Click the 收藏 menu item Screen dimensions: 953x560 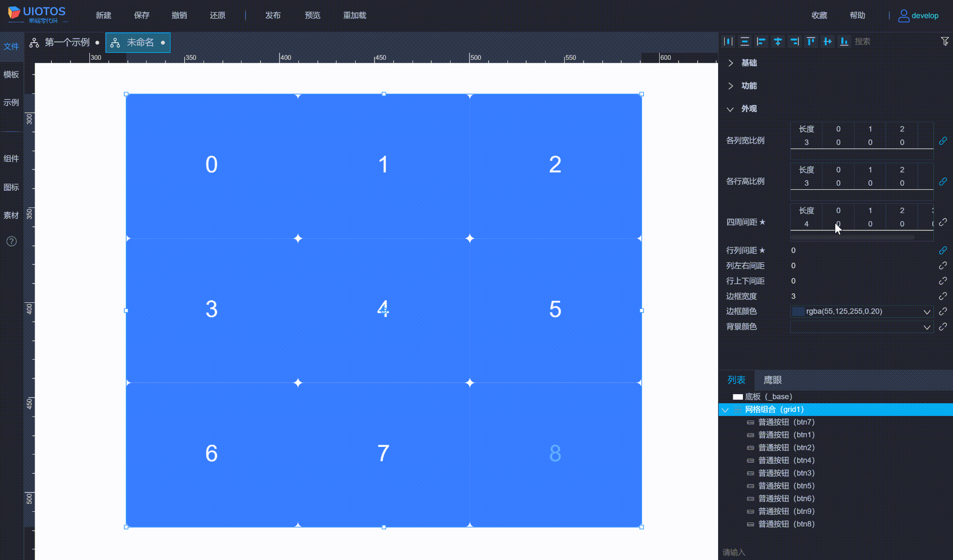(x=819, y=16)
